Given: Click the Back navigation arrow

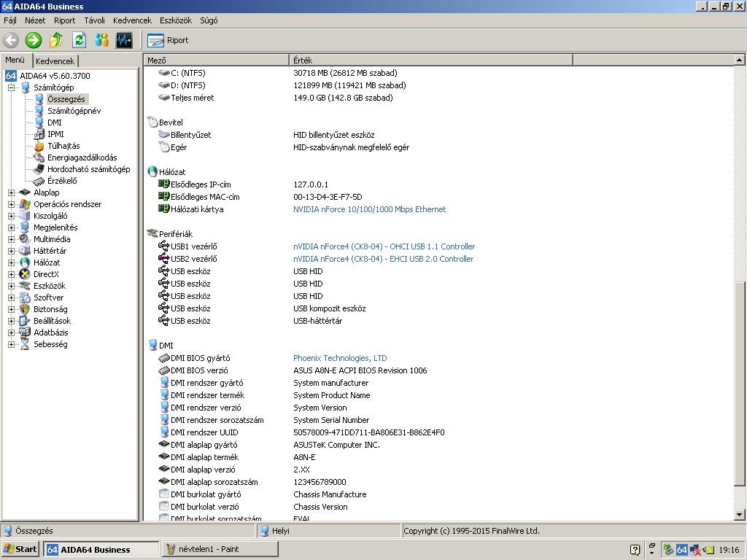Looking at the screenshot, I should click(x=11, y=41).
